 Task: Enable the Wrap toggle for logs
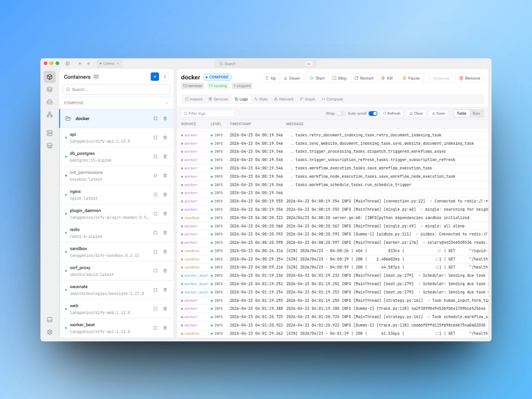pos(341,113)
